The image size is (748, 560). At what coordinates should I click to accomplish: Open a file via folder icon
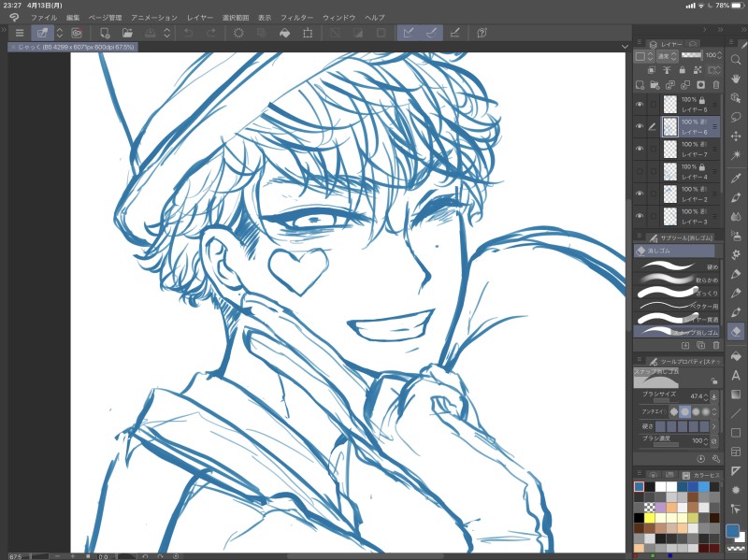point(127,33)
